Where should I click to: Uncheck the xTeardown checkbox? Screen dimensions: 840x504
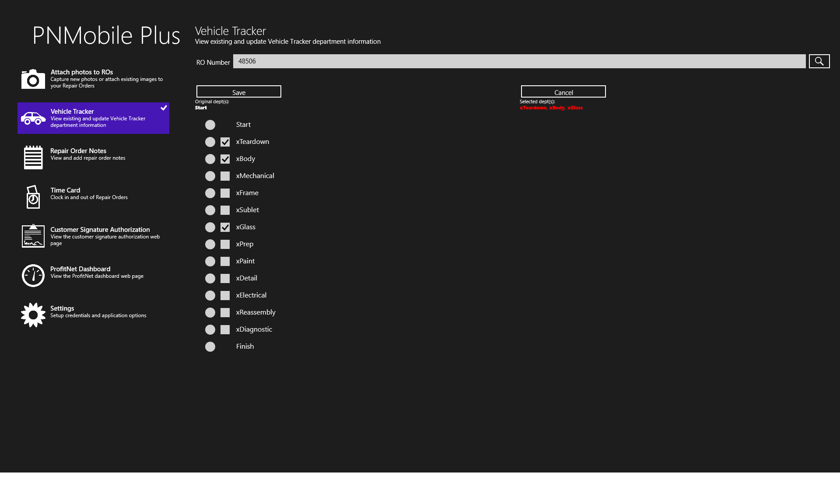(225, 142)
